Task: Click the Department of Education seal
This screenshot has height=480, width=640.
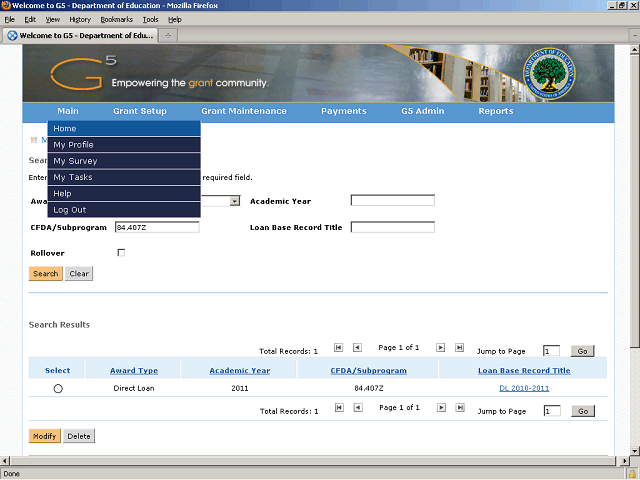Action: coord(549,73)
